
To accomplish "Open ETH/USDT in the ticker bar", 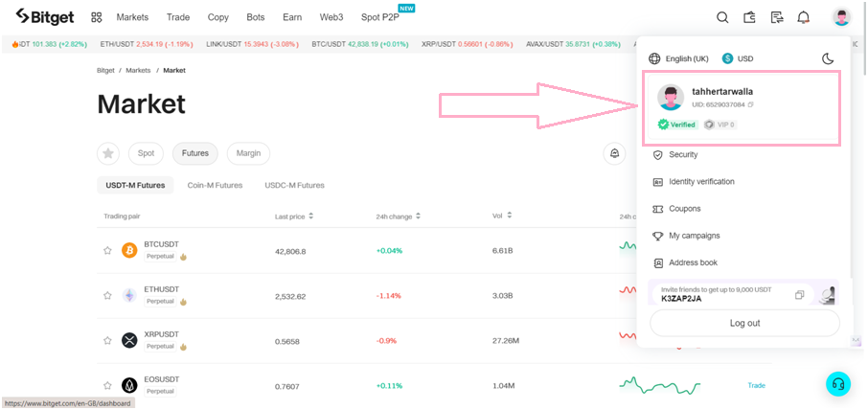I will click(x=147, y=44).
